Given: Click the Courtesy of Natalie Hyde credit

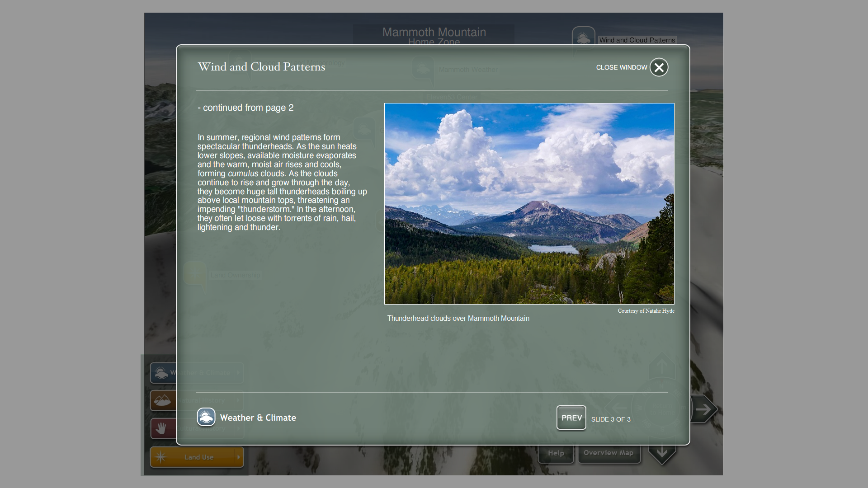Looking at the screenshot, I should coord(646,311).
